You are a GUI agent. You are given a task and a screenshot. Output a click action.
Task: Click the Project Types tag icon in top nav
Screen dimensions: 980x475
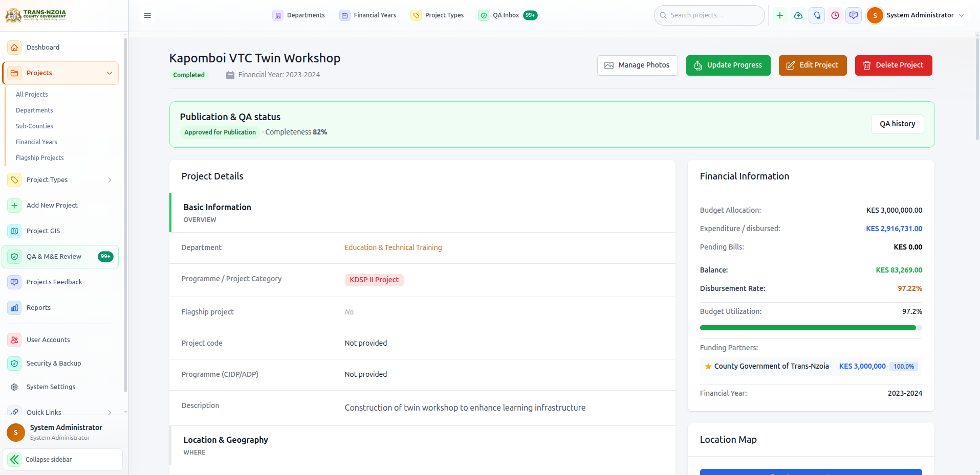[416, 15]
